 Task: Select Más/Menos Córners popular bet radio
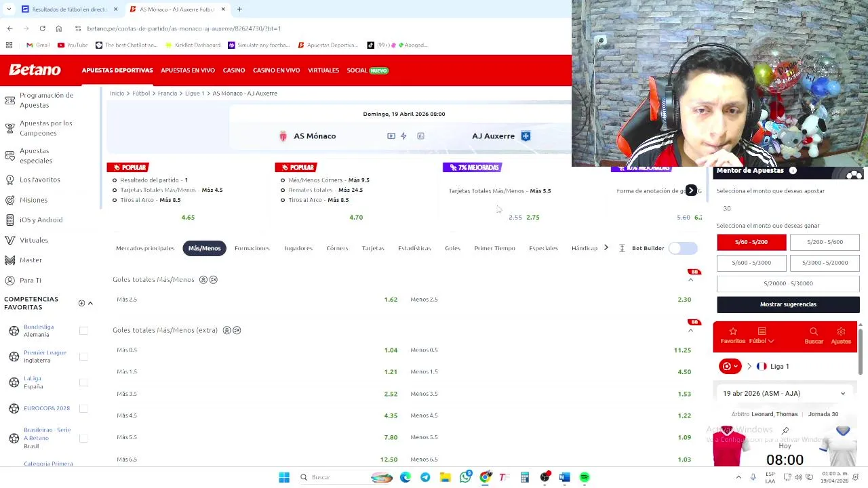(x=283, y=180)
